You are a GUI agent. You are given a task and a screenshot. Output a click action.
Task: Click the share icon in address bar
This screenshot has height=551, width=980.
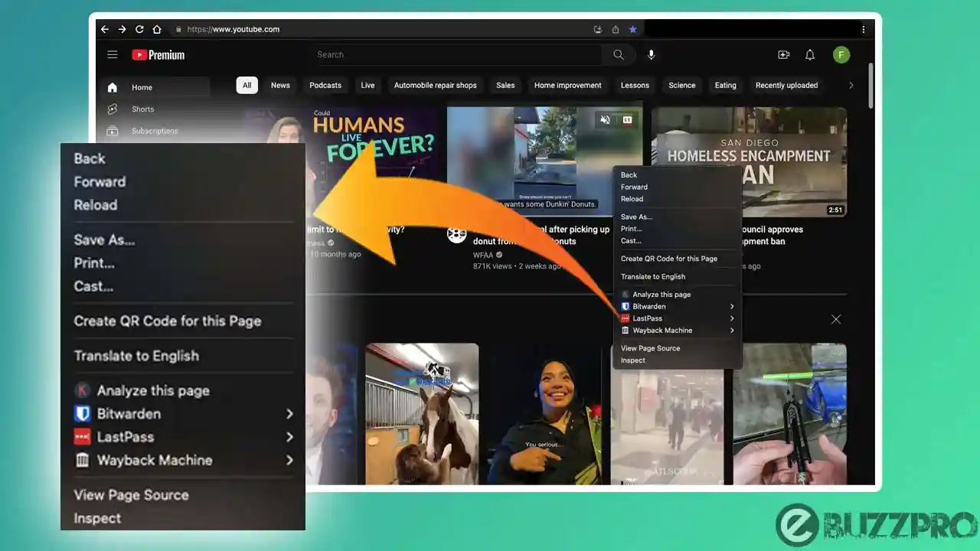(616, 29)
